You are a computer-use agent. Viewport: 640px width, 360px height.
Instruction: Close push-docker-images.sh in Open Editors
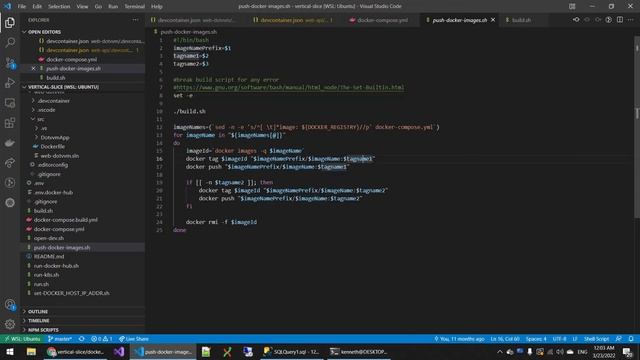[33, 69]
